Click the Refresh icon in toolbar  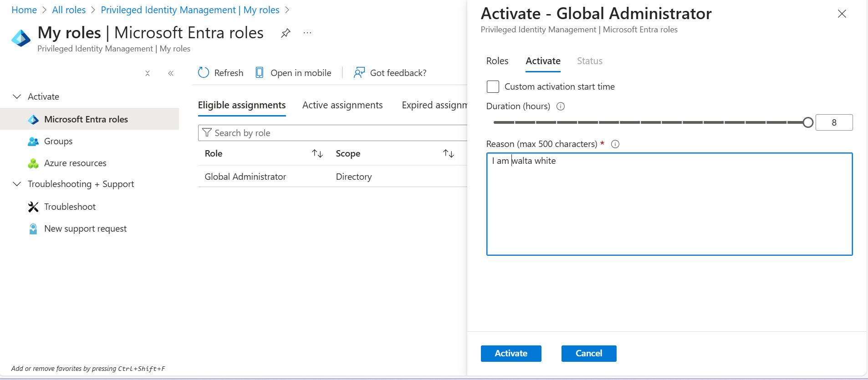pos(204,73)
